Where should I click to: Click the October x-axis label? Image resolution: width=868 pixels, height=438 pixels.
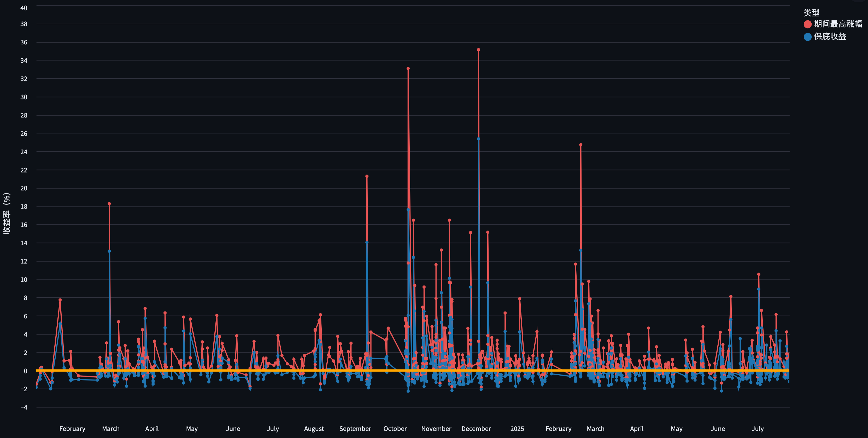395,429
